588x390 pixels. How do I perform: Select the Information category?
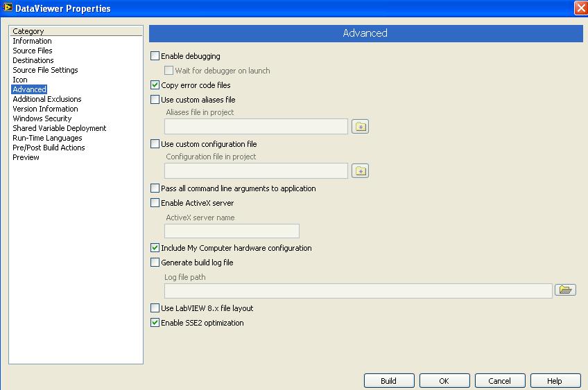tap(33, 41)
